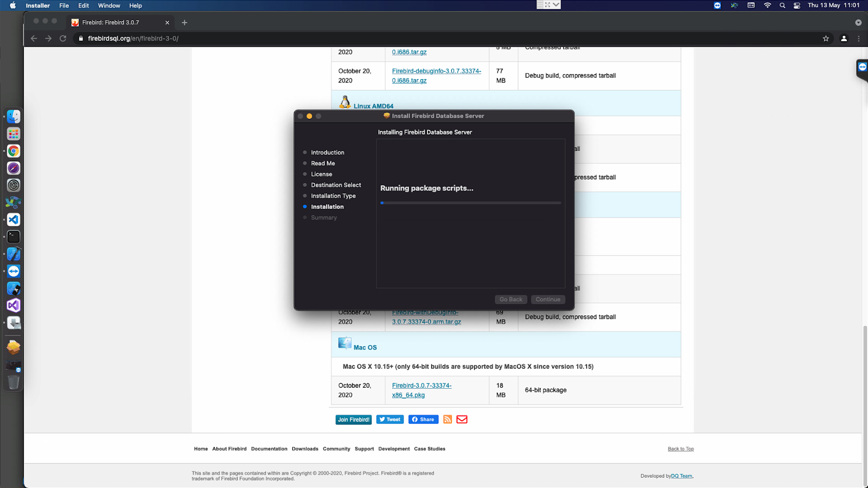Open Terminal from the dock

pos(14,237)
